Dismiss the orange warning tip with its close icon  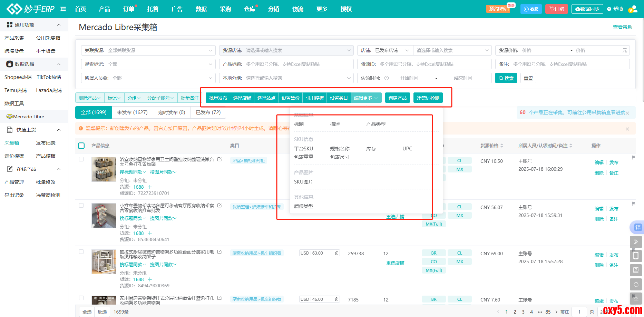(627, 129)
